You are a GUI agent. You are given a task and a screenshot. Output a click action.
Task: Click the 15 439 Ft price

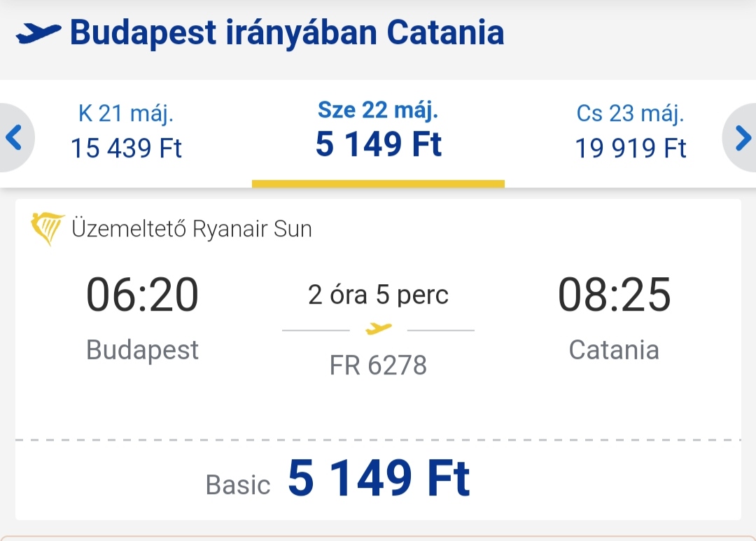click(126, 148)
